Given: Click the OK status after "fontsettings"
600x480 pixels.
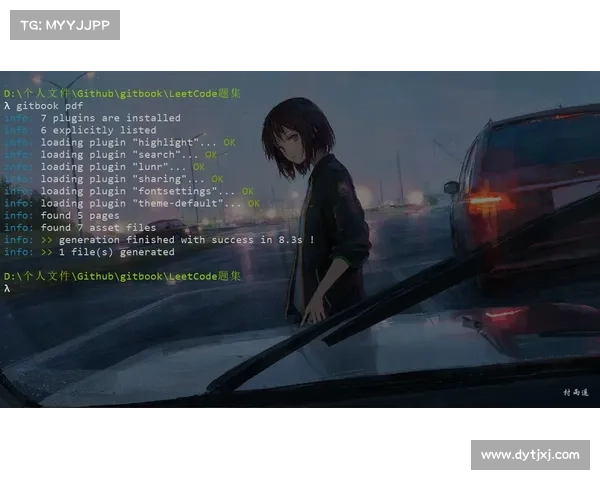Looking at the screenshot, I should click(248, 191).
